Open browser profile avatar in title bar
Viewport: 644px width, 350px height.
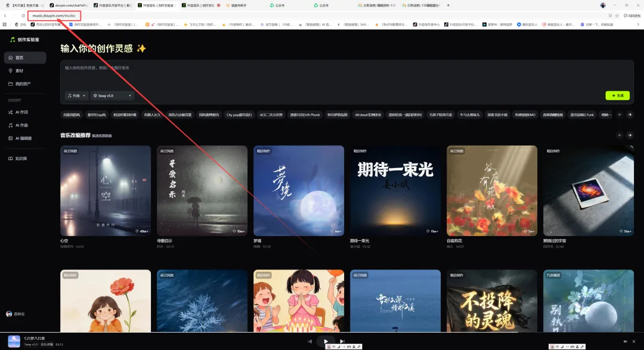[602, 5]
